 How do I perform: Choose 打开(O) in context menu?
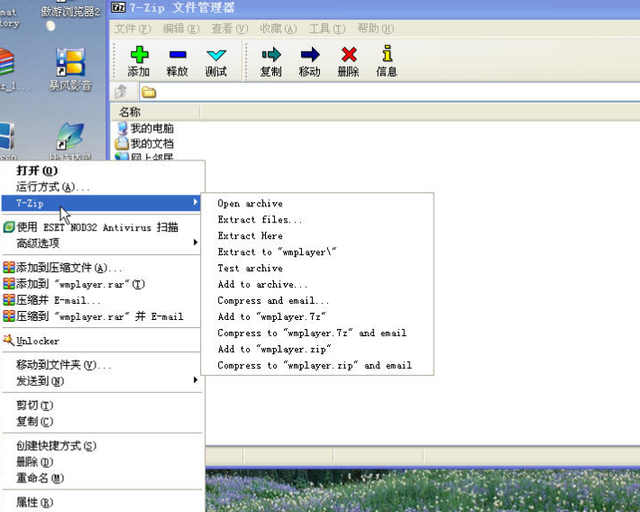102,171
